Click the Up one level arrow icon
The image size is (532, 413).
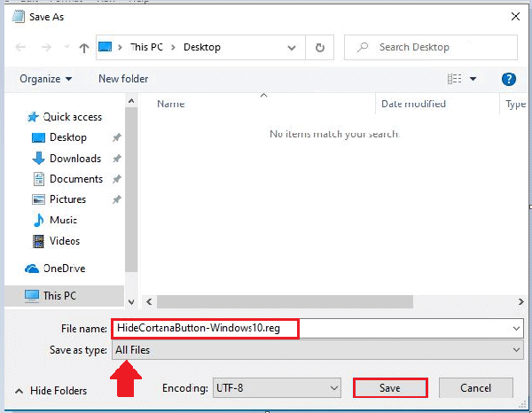[x=83, y=48]
